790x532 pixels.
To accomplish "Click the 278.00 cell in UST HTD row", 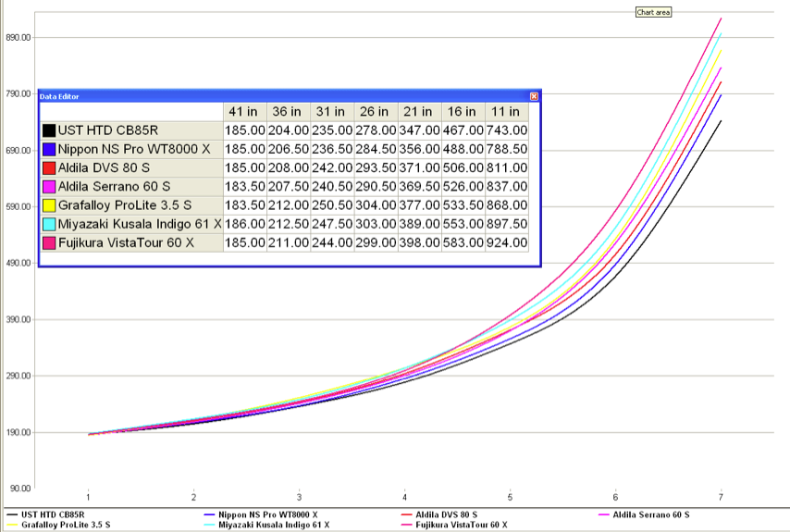I will point(376,131).
